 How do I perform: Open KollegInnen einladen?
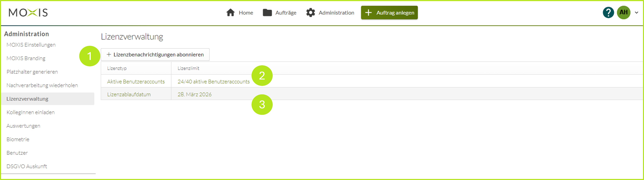coord(30,112)
